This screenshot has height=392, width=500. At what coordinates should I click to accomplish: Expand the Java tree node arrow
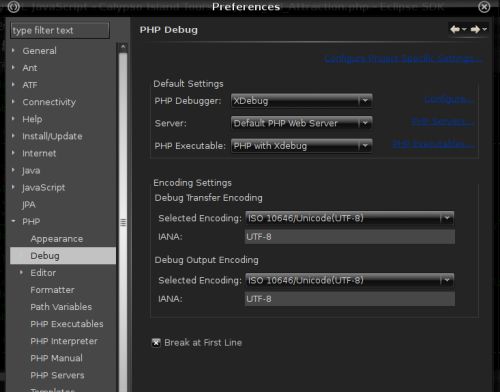(13, 170)
